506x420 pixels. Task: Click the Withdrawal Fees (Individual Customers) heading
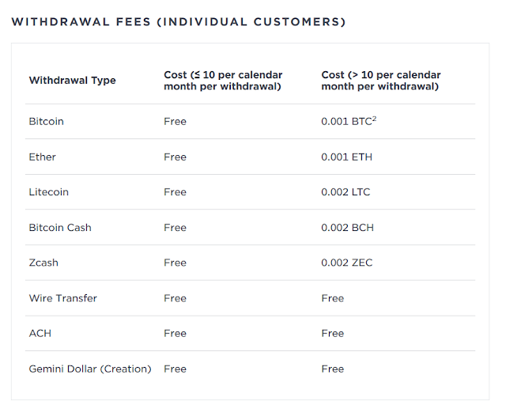click(179, 22)
